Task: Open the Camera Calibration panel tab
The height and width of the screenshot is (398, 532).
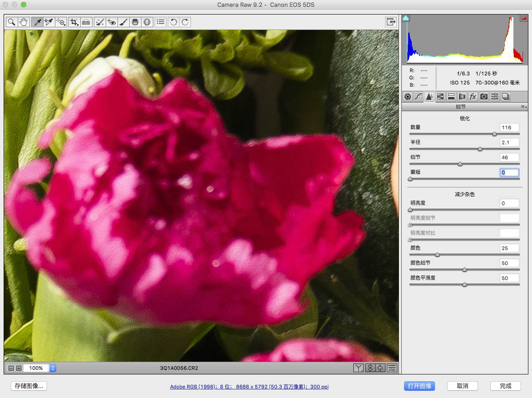Action: click(x=484, y=97)
